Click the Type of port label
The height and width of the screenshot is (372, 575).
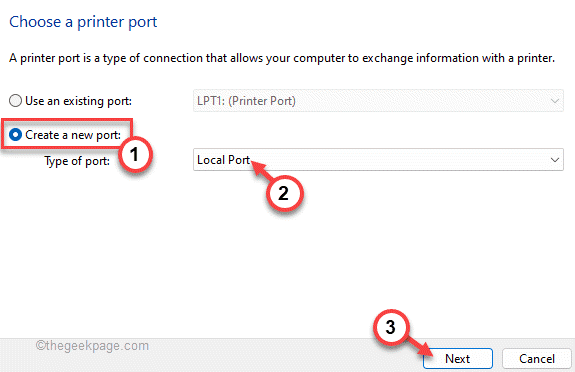tap(77, 161)
